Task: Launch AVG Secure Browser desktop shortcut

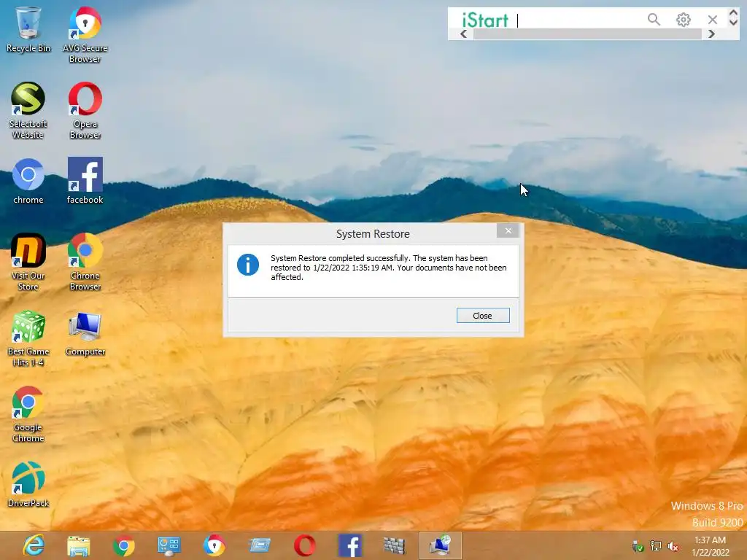Action: click(x=85, y=34)
